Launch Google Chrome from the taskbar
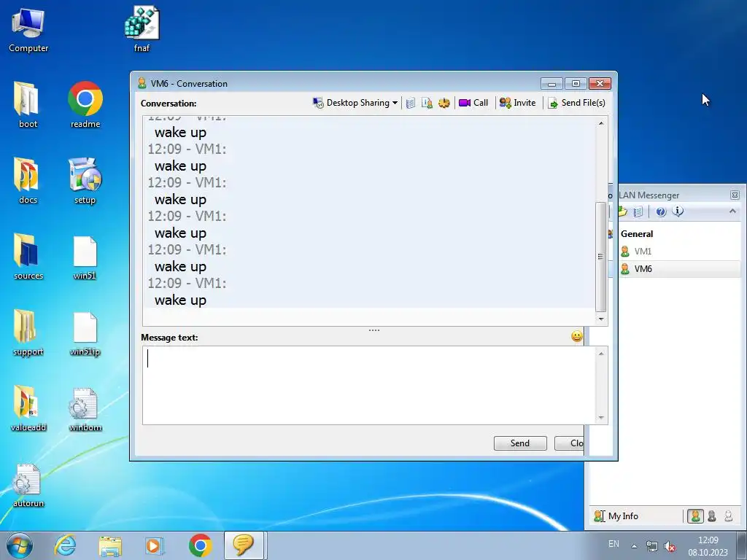747x560 pixels. point(200,545)
